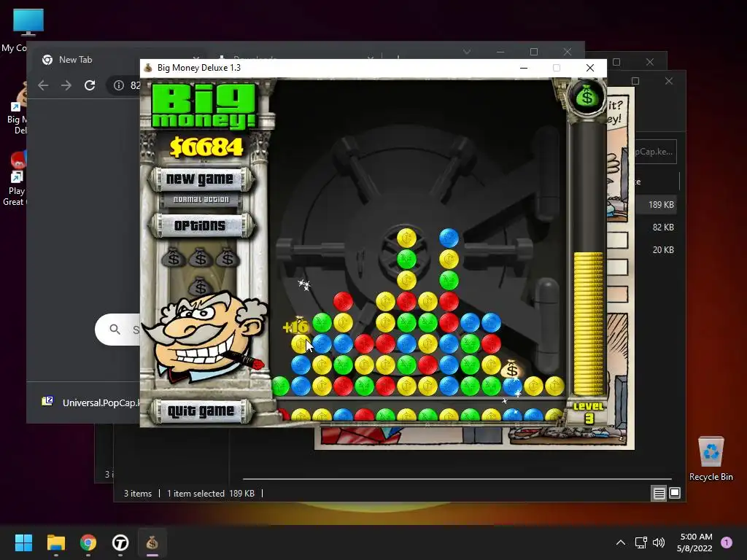Show hidden system tray icons
The height and width of the screenshot is (560, 747).
coord(621,542)
